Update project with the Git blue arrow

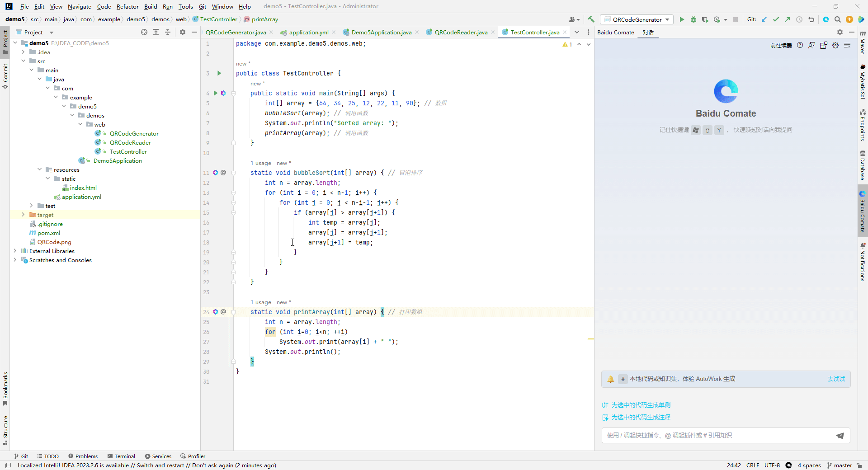click(764, 19)
